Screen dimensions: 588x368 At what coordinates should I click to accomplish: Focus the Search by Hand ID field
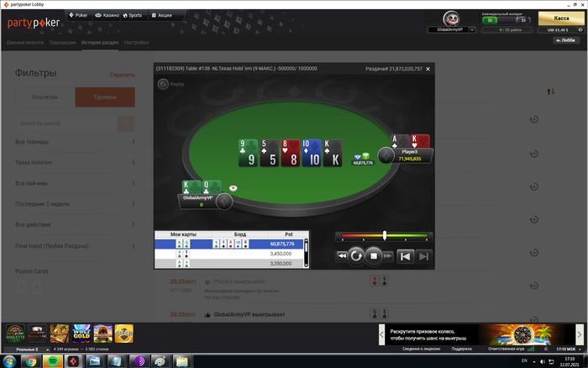coord(66,124)
